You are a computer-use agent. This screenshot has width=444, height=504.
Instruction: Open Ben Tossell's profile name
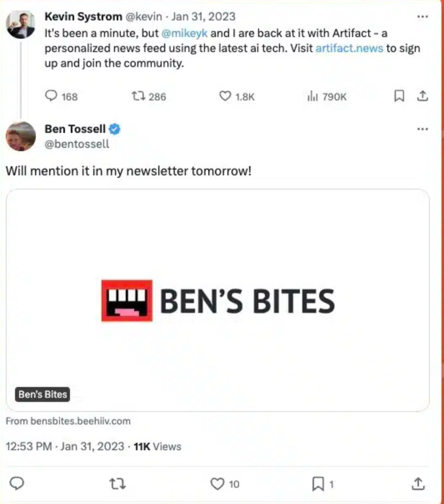click(75, 129)
